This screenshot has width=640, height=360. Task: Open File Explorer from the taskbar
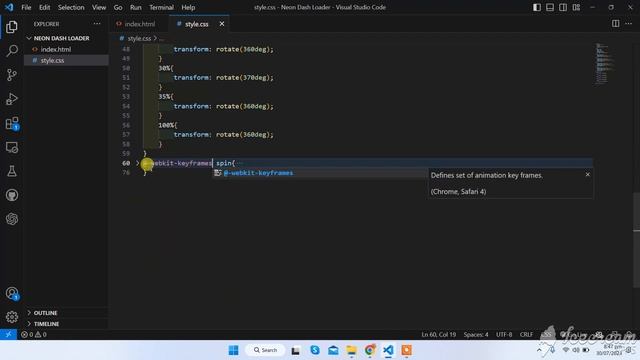click(351, 350)
